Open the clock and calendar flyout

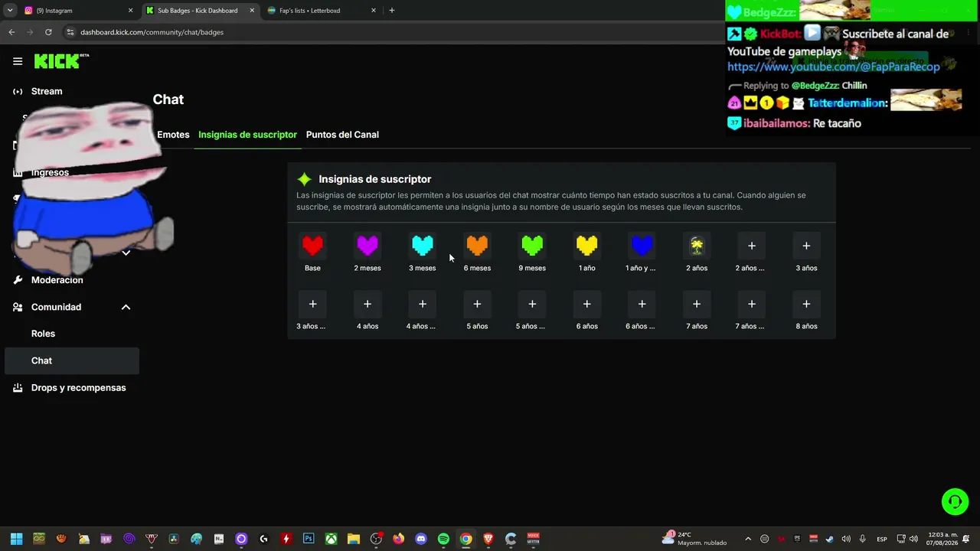click(x=942, y=539)
